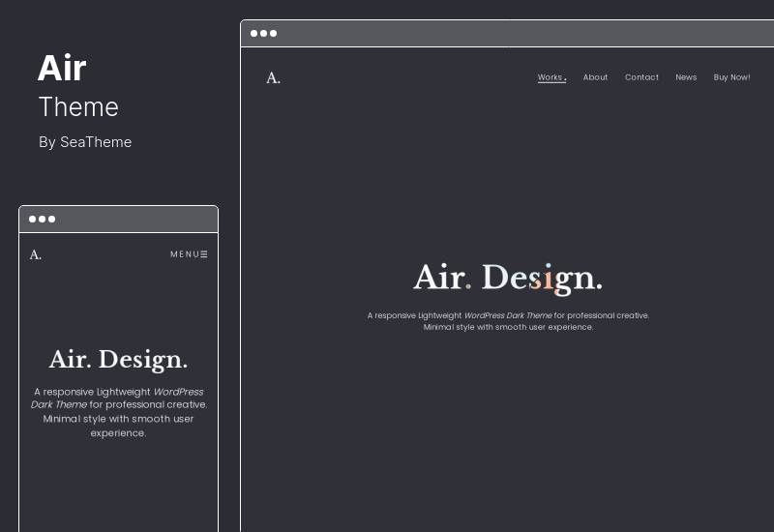
Task: Select News in the desktop navigation
Action: 686,77
